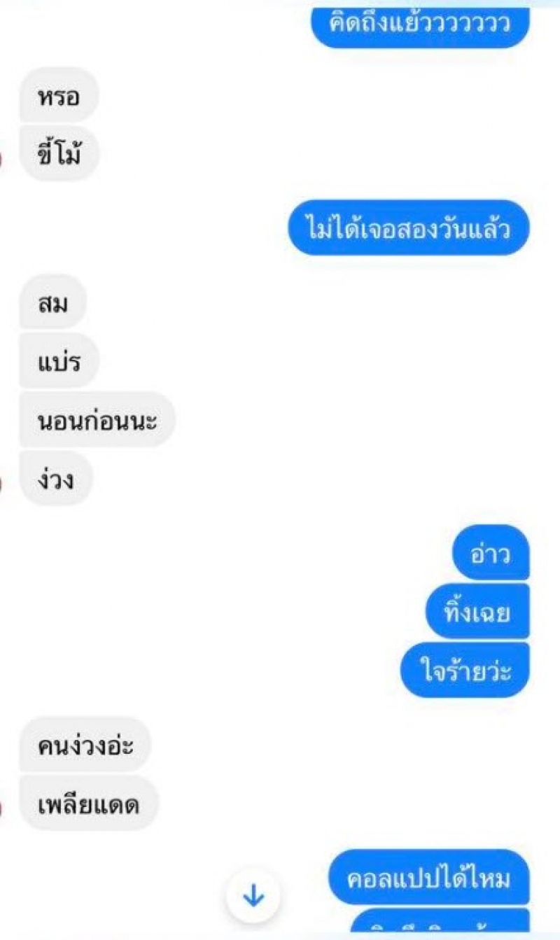Tap the scroll-to-bottom arrow icon
The image size is (560, 940).
(253, 896)
